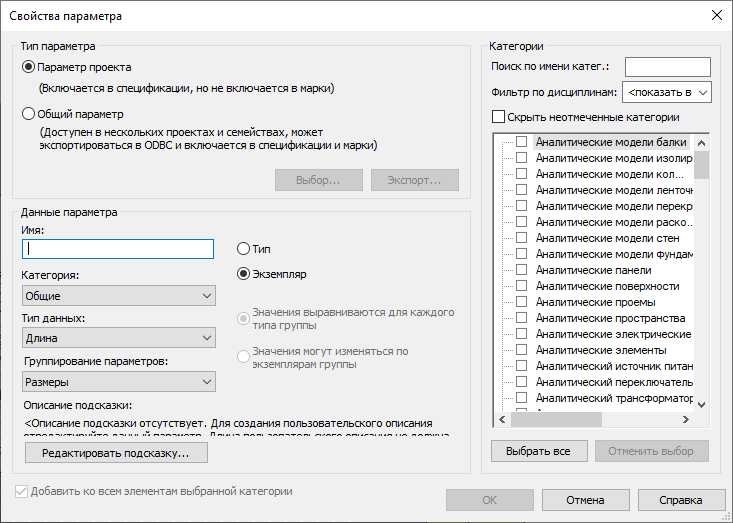Click the horizontal scrollbar right arrow
This screenshot has height=523, width=733.
(x=686, y=420)
